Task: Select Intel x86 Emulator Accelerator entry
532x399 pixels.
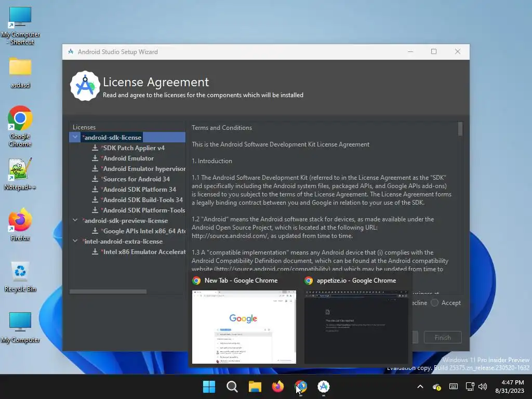Action: click(143, 252)
